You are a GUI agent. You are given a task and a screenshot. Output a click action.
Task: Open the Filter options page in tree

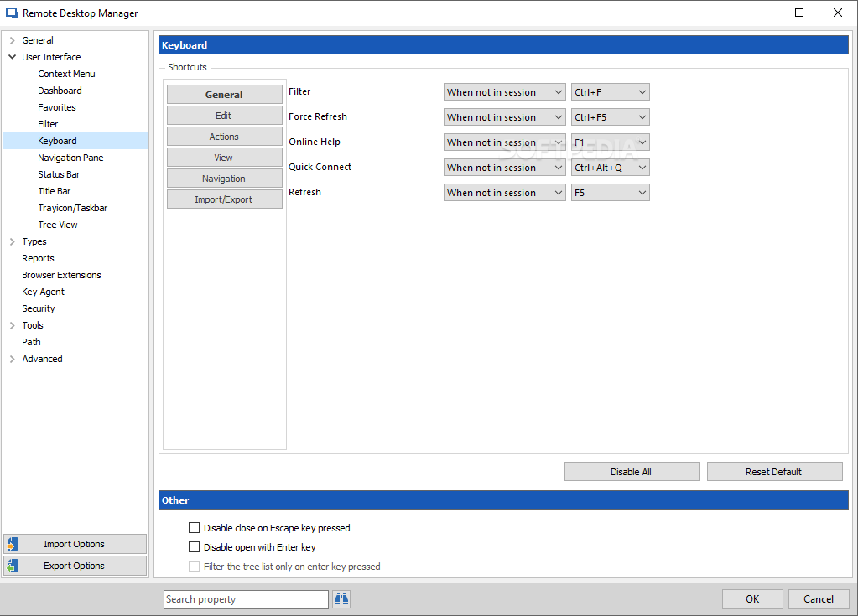click(48, 124)
